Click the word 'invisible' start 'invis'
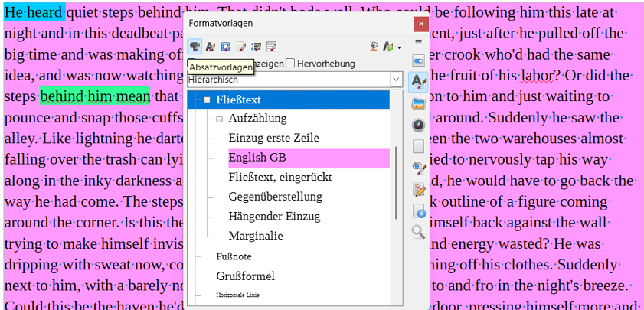 click(168, 244)
